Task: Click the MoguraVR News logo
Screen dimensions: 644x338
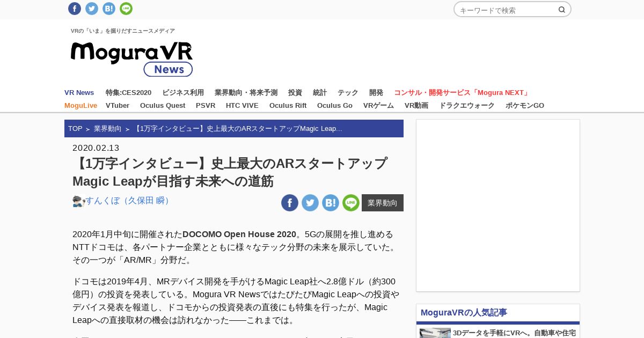Action: point(131,58)
